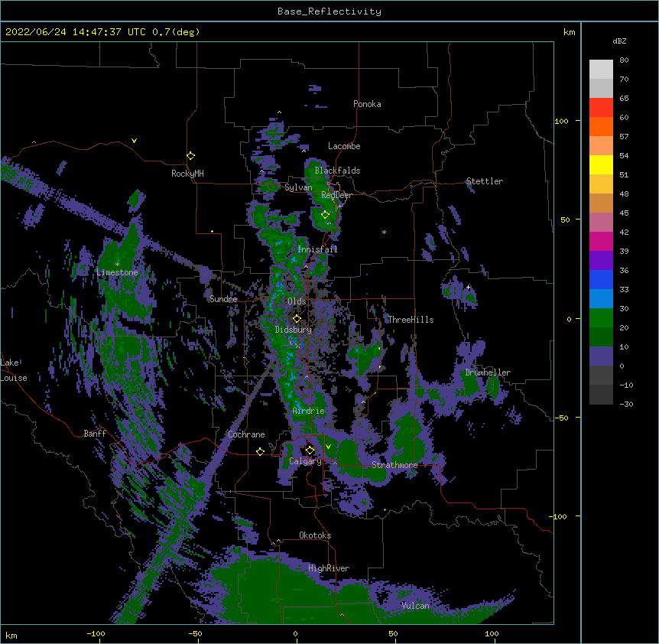The image size is (659, 644).
Task: Click the 50 tick on bottom axis
Action: pyautogui.click(x=394, y=633)
